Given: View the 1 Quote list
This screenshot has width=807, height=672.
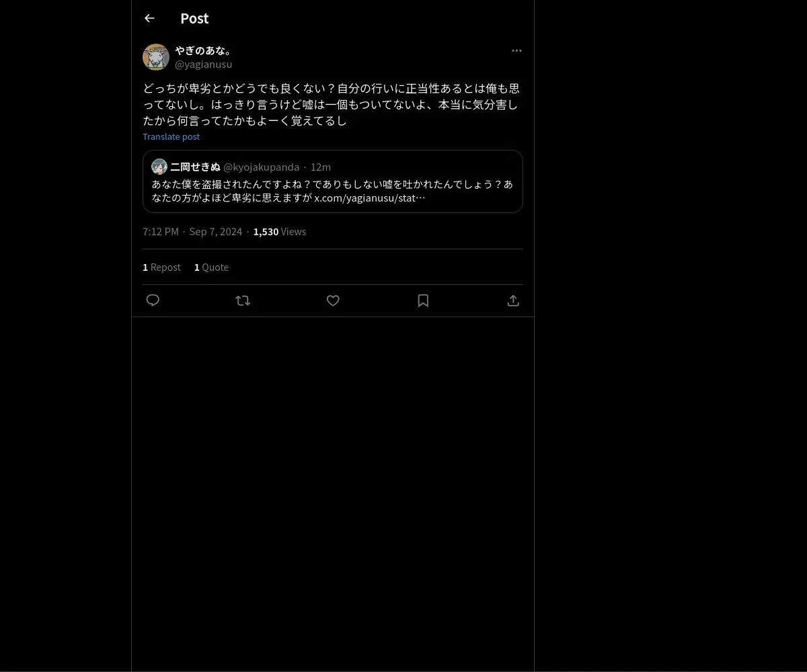Looking at the screenshot, I should click(x=211, y=267).
